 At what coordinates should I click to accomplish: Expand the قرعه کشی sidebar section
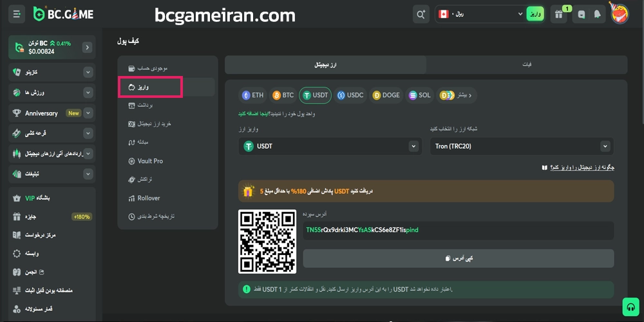88,133
